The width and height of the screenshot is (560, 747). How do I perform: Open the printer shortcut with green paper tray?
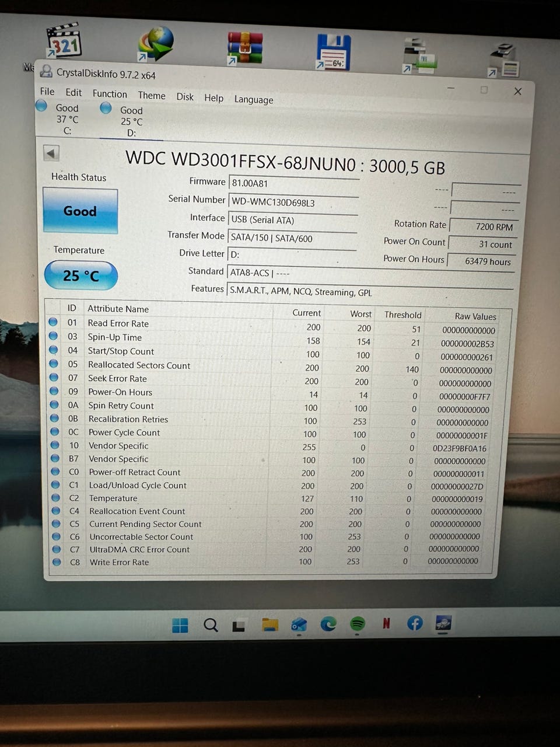[x=420, y=56]
